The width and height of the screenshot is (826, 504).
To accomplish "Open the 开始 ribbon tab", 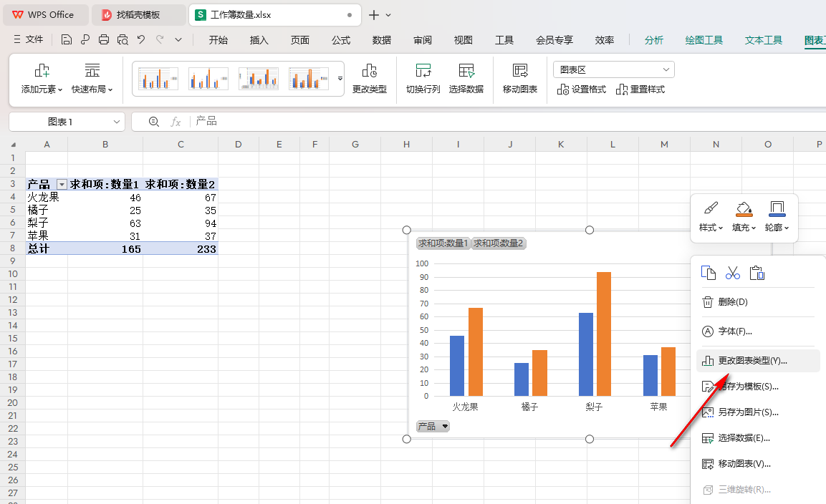I will point(218,40).
